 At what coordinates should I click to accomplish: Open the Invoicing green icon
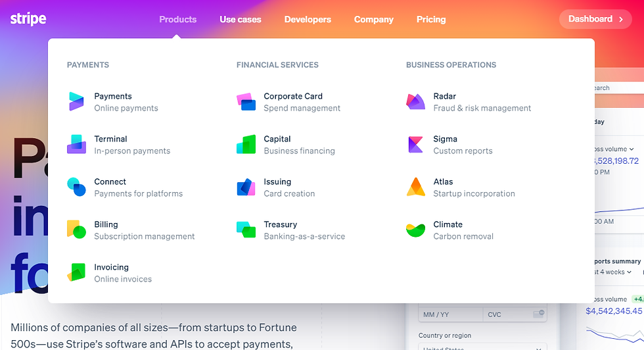point(76,272)
